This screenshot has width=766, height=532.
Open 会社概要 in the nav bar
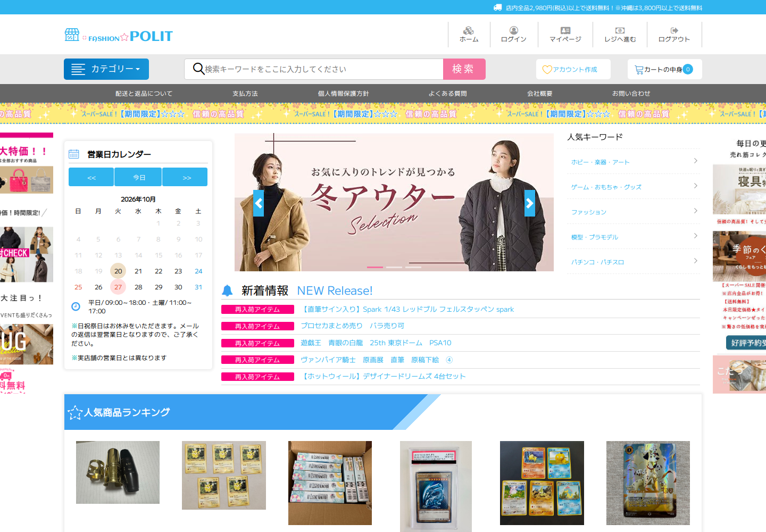[x=540, y=94]
